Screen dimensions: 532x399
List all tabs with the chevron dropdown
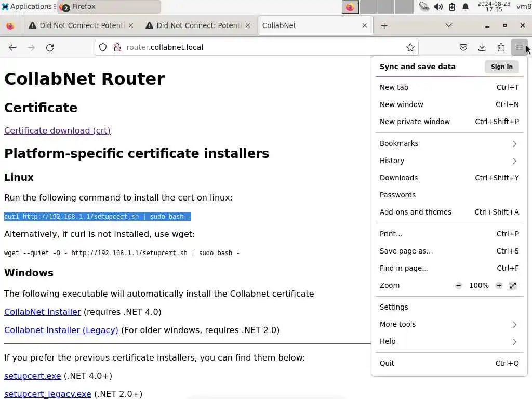pos(448,26)
